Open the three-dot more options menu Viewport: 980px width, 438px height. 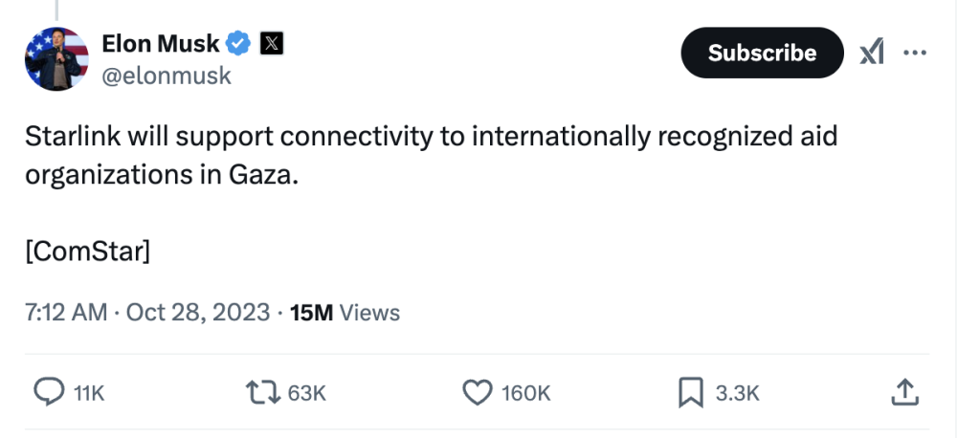pos(915,53)
